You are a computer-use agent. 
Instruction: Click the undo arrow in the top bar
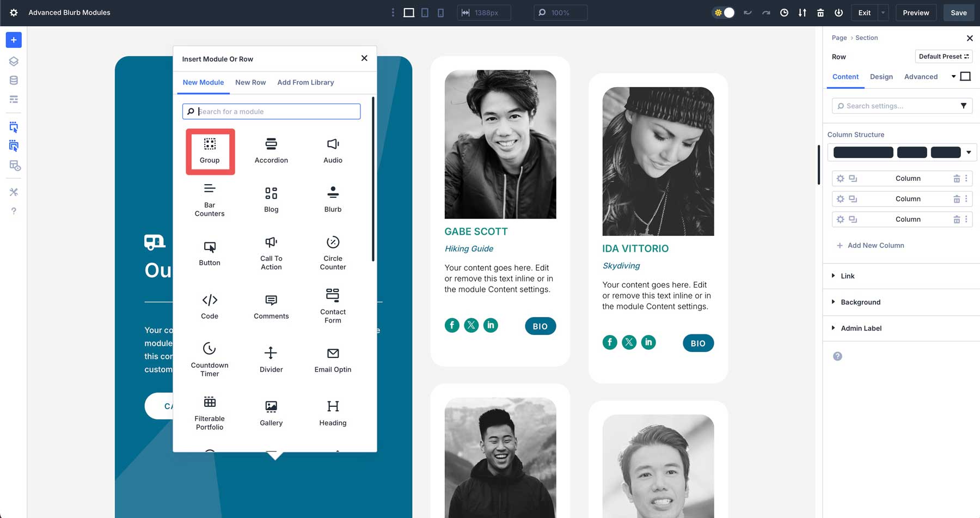click(748, 12)
